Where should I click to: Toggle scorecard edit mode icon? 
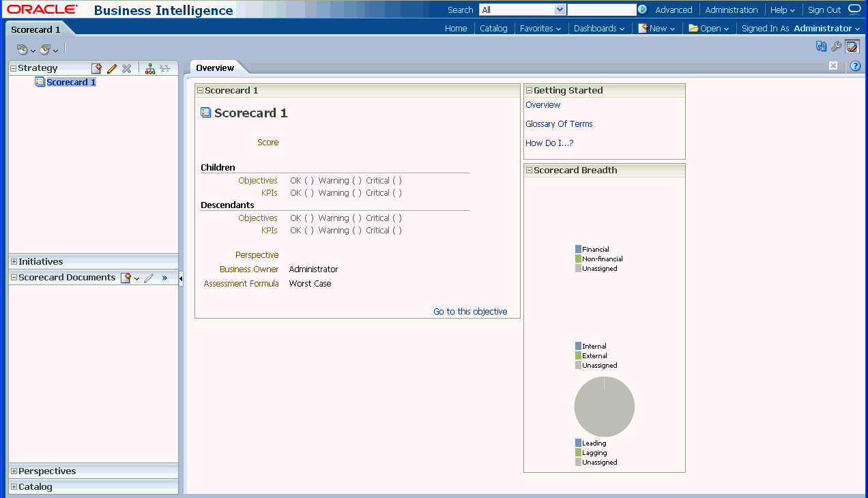[852, 46]
